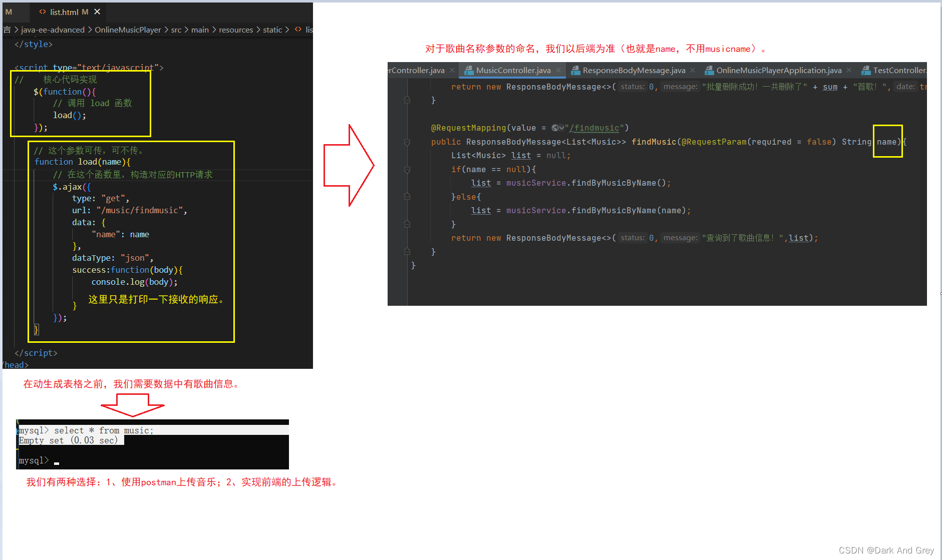Click fold marker near top closing brace
Screen dimensions: 942x560
click(x=407, y=100)
